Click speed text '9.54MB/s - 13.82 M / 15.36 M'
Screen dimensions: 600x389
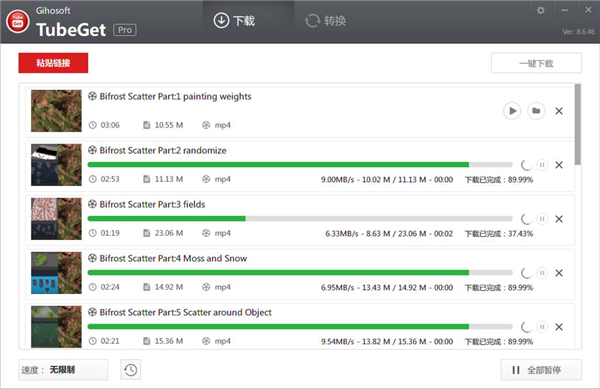(x=373, y=341)
